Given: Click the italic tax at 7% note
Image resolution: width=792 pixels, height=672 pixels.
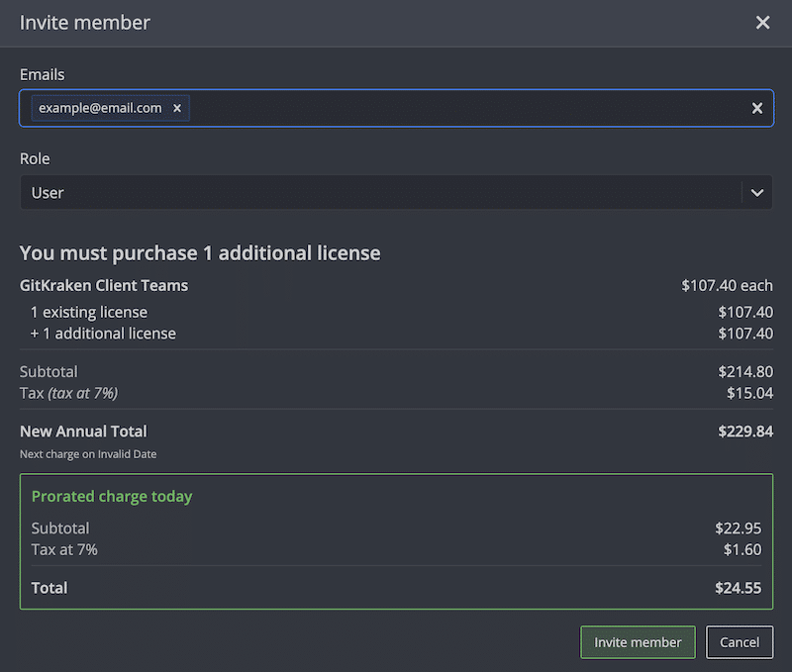Looking at the screenshot, I should [83, 394].
